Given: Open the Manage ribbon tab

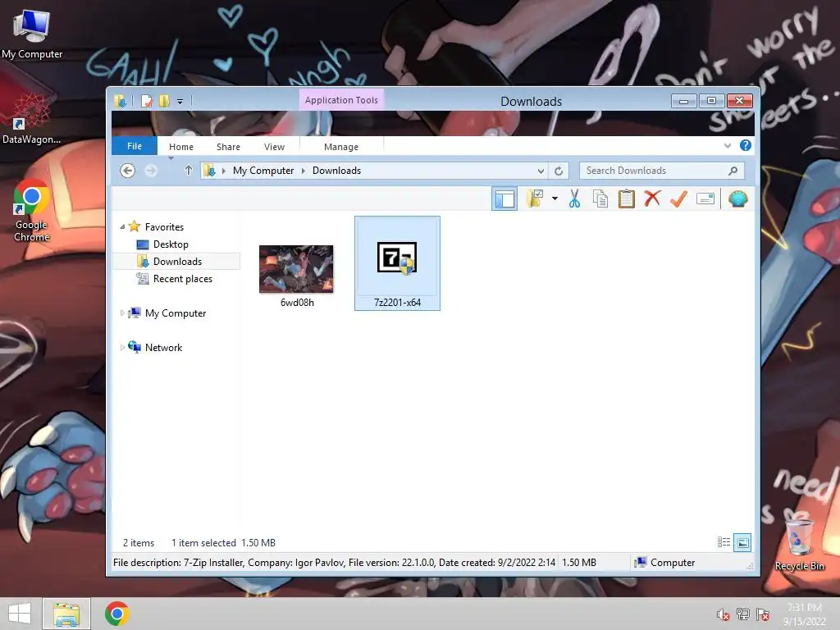Looking at the screenshot, I should 341,147.
